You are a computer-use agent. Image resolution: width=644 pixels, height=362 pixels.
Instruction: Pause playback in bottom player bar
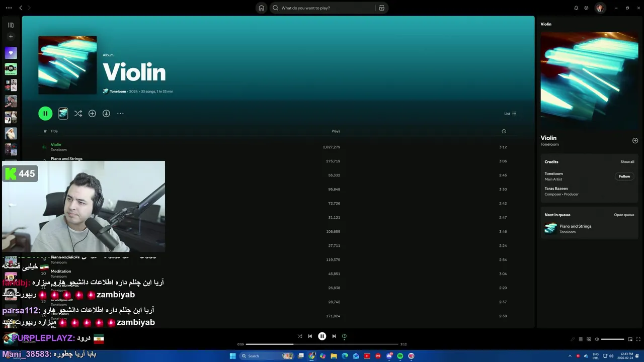point(322,336)
